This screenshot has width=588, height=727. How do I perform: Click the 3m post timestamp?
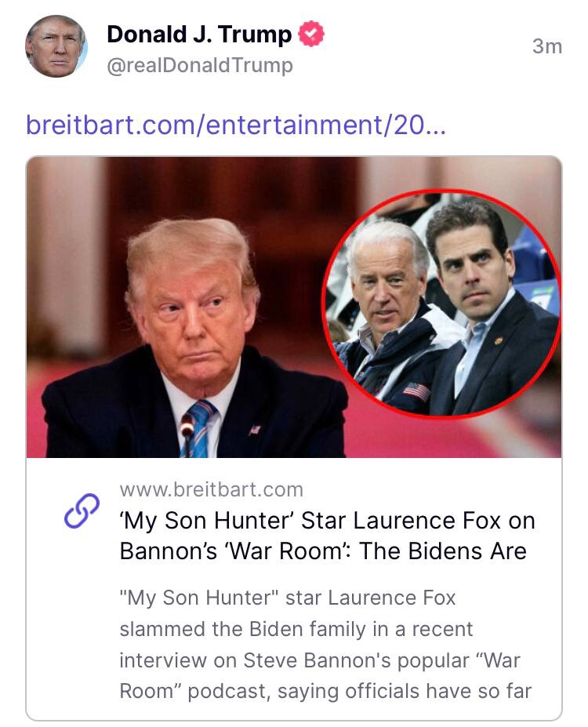point(546,46)
